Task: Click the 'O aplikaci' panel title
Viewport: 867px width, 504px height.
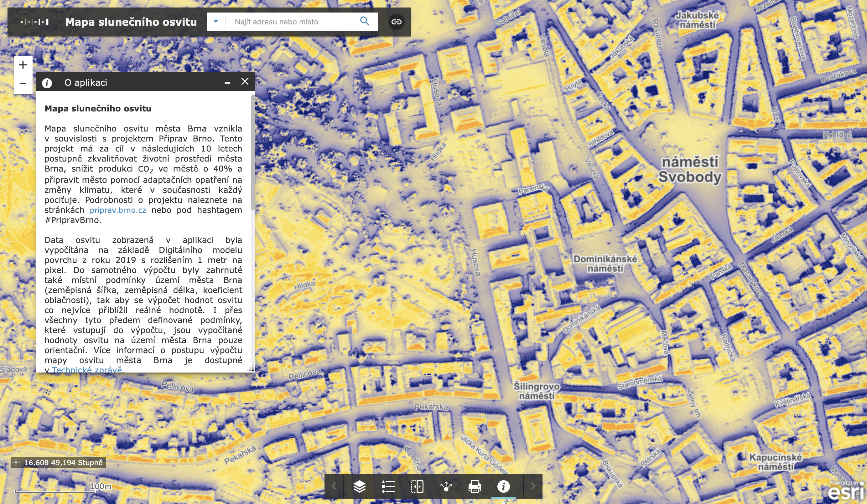Action: click(x=86, y=83)
